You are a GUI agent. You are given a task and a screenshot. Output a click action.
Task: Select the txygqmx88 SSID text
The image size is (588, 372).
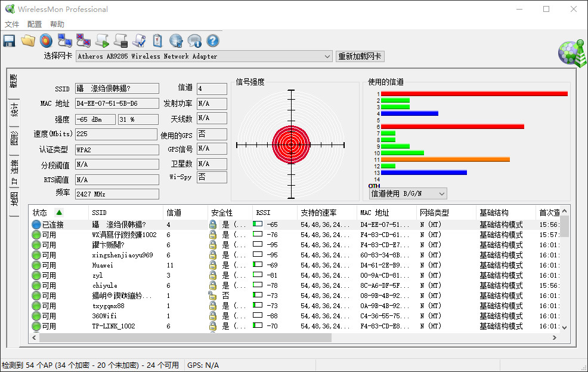click(x=108, y=306)
